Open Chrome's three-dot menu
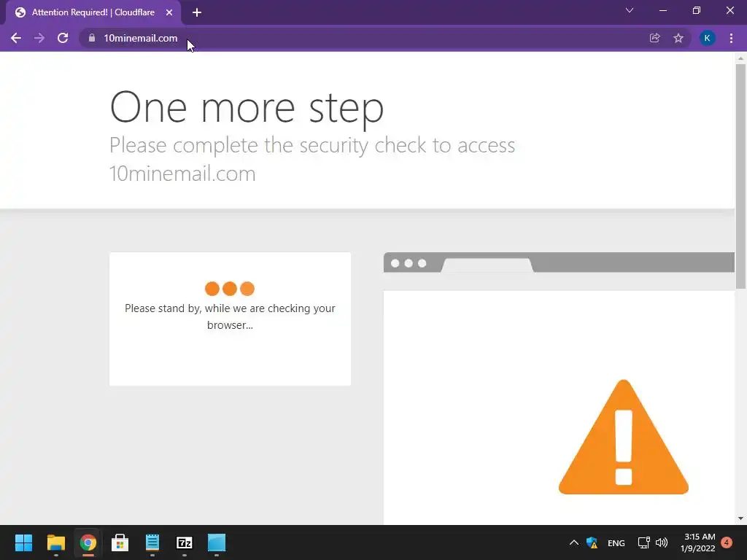 tap(731, 38)
